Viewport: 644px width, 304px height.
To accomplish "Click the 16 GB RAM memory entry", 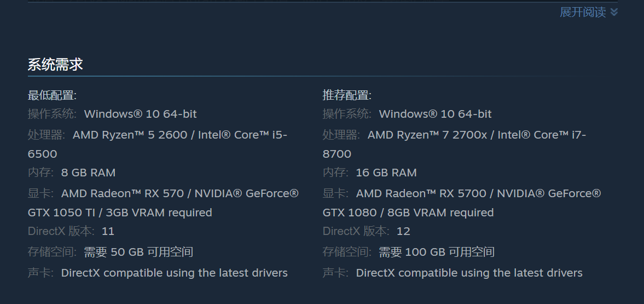I will tap(386, 173).
